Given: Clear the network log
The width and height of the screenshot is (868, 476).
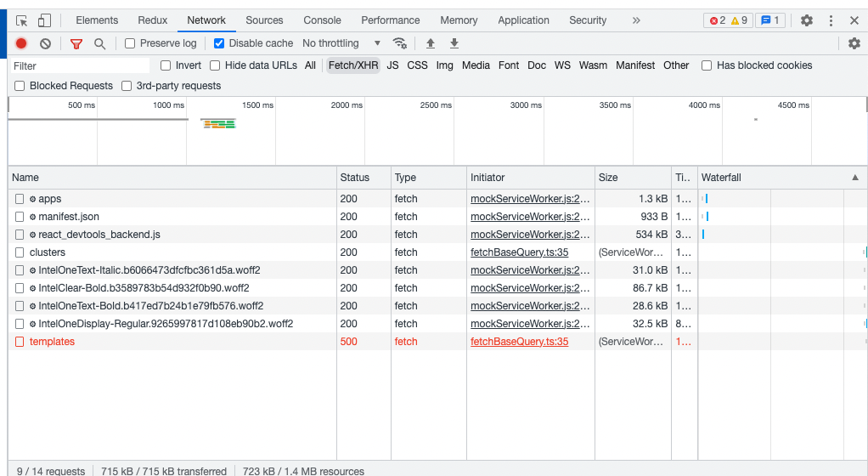Looking at the screenshot, I should point(46,43).
